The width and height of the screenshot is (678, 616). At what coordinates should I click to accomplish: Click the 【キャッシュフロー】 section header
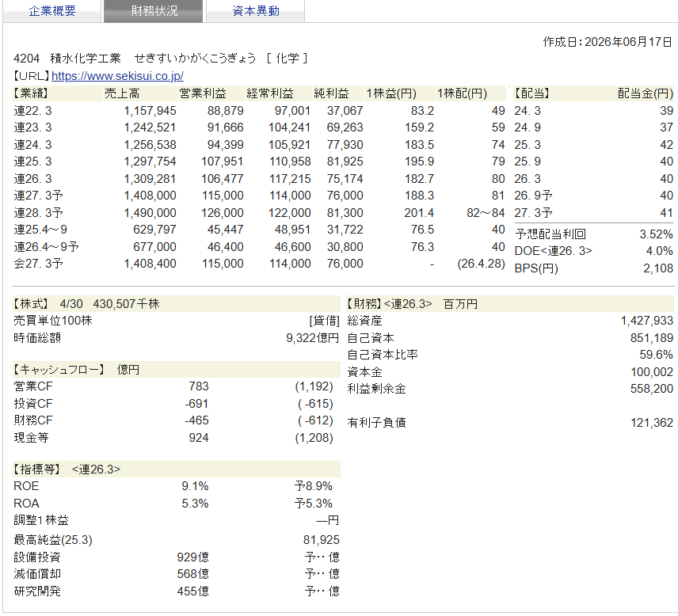click(59, 370)
